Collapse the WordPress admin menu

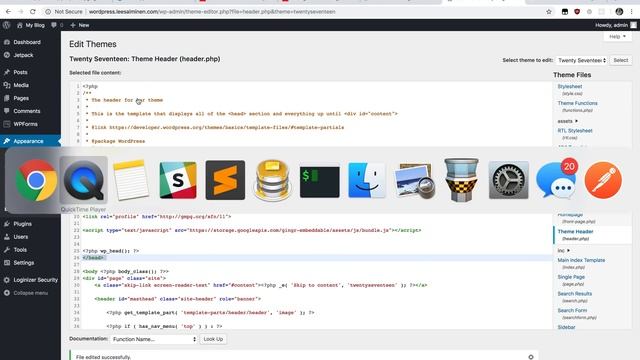(30, 293)
